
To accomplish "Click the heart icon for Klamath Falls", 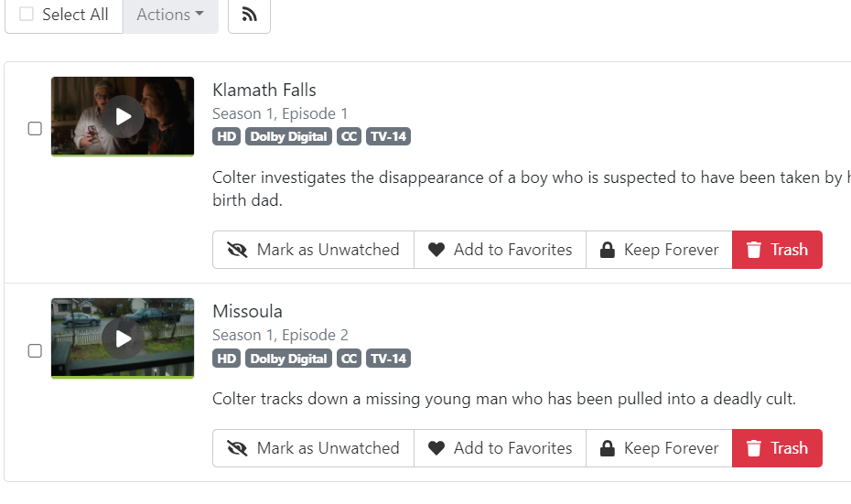I will pos(436,250).
